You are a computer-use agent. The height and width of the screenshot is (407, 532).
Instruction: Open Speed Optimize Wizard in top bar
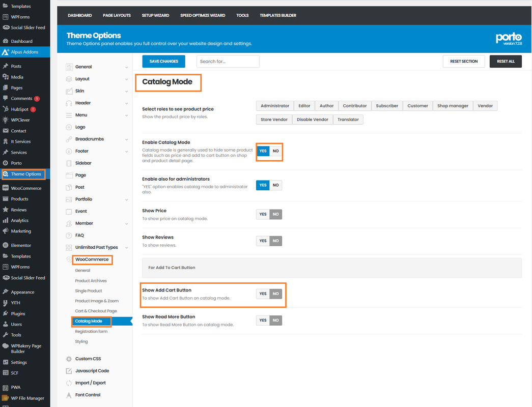coord(203,16)
